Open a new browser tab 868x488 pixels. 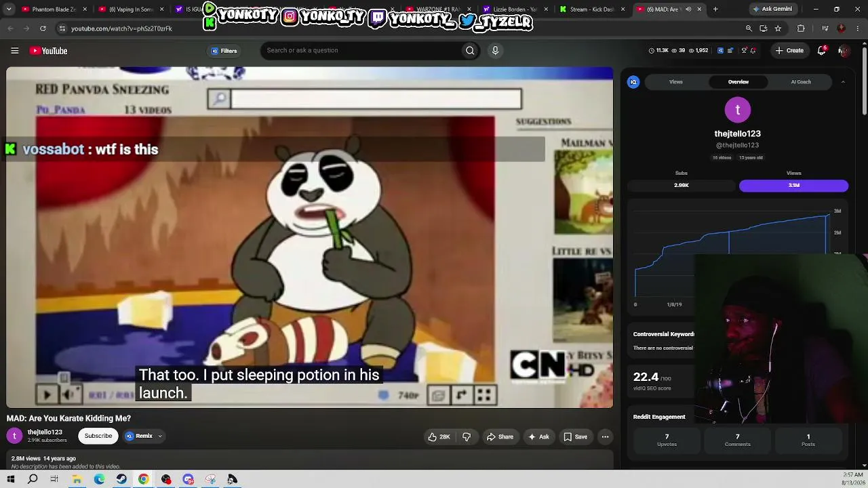coord(715,9)
